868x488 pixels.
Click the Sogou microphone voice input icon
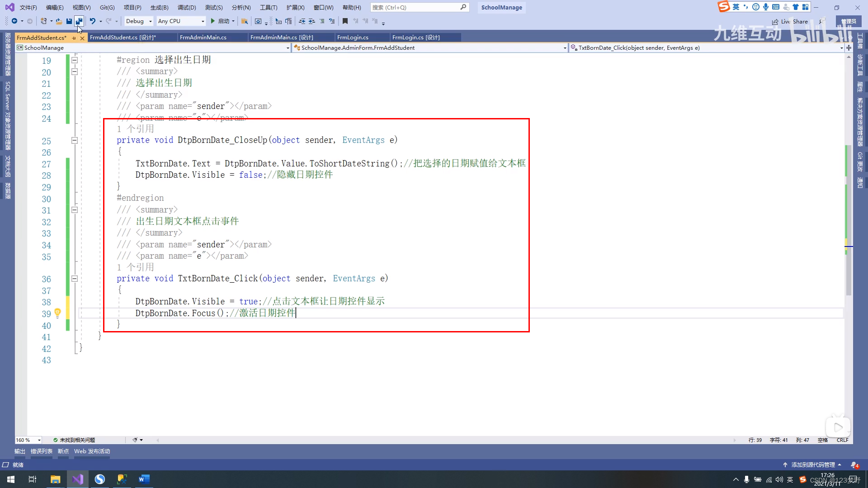[766, 7]
